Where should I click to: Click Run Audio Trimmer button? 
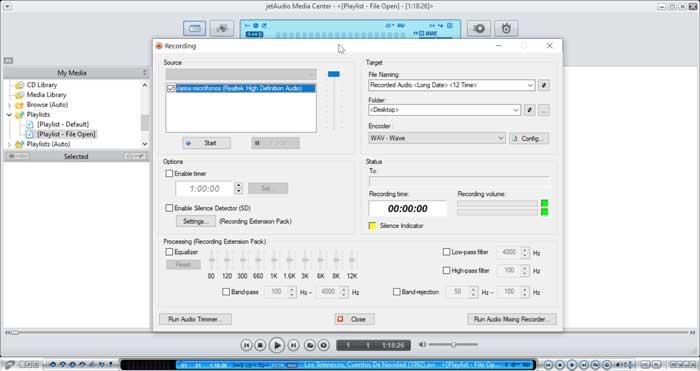pos(195,319)
